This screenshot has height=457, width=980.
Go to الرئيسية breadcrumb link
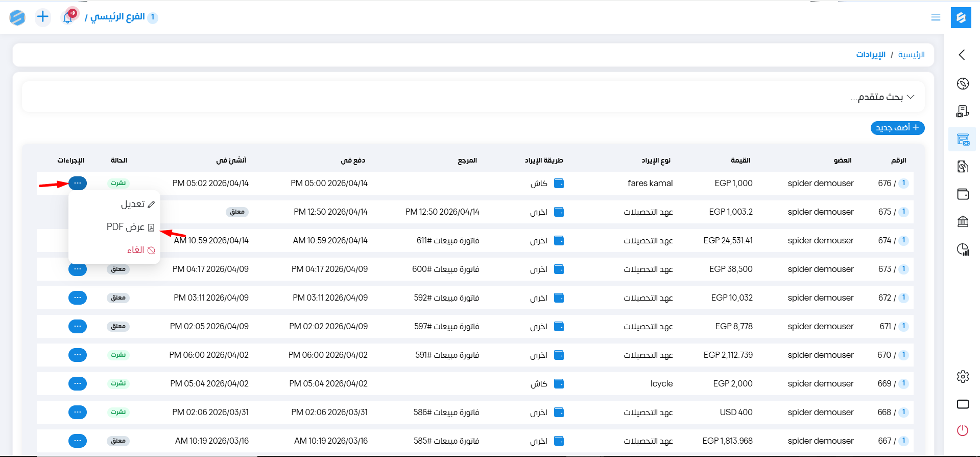[x=911, y=55]
